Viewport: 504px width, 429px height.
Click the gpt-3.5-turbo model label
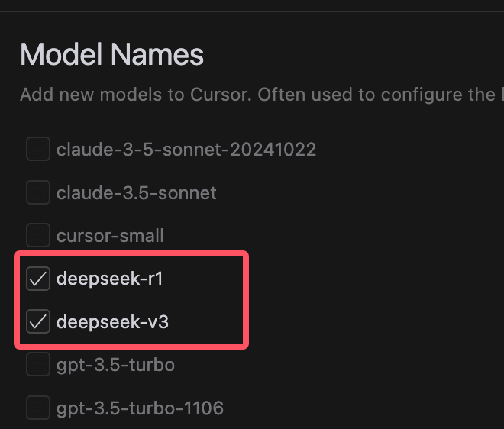click(x=115, y=365)
